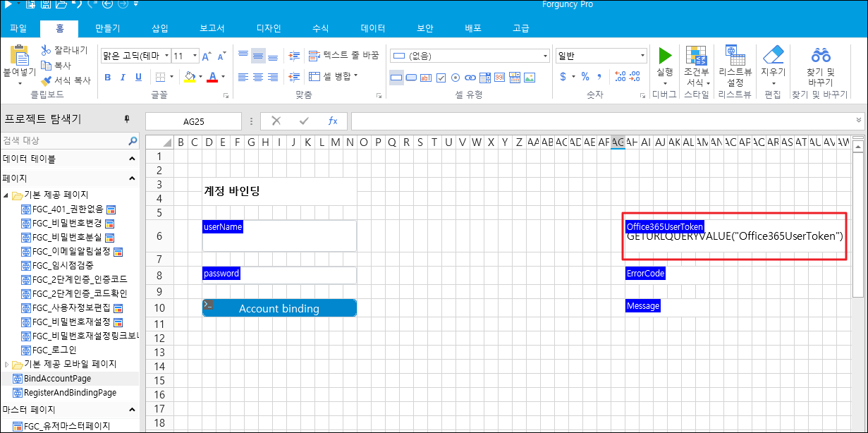Open 찾기 및 바꾸기 binoculars tool
Viewport: 868px width, 433px height.
point(820,56)
